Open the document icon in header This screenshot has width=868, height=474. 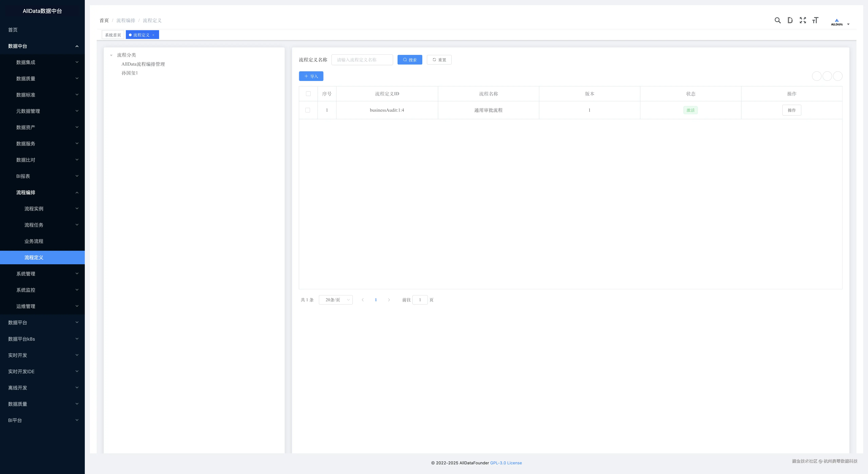790,20
